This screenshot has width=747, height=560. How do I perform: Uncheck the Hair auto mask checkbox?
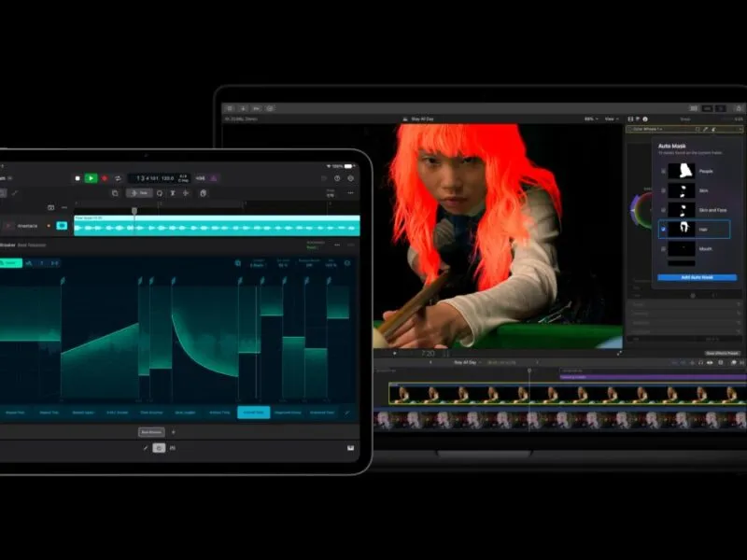point(663,229)
